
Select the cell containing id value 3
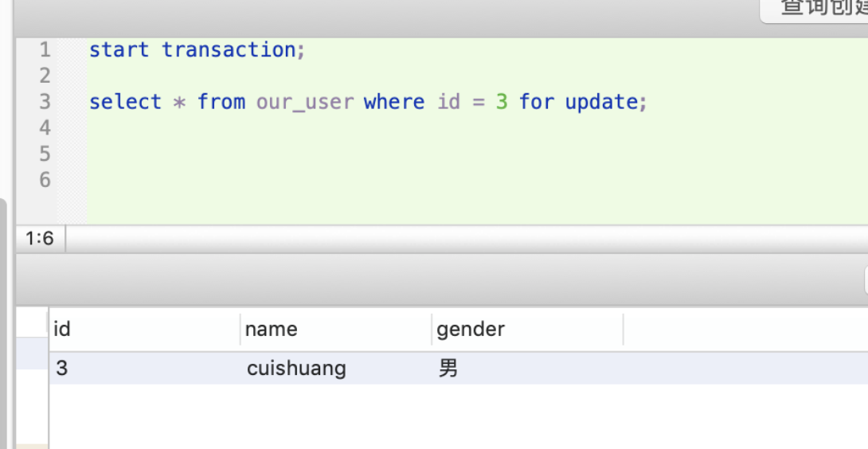point(143,369)
